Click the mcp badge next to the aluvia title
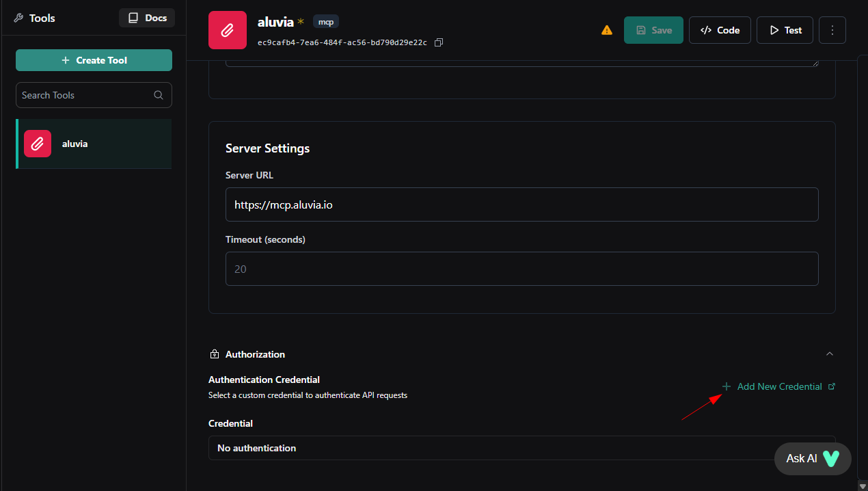The width and height of the screenshot is (868, 491). [x=325, y=21]
